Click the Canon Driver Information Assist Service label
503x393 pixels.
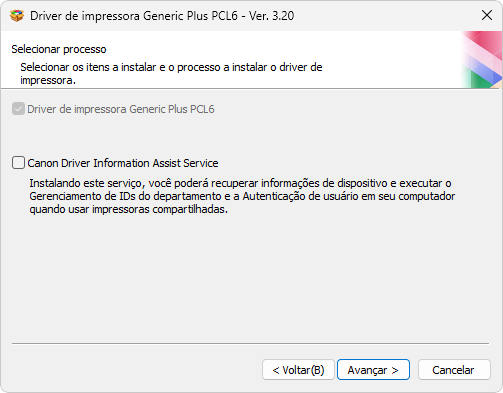[123, 163]
